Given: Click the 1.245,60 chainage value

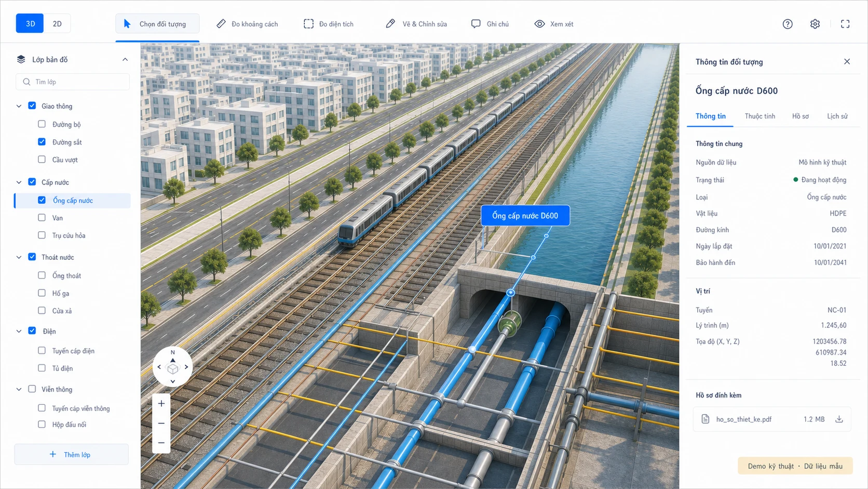Looking at the screenshot, I should tap(834, 325).
